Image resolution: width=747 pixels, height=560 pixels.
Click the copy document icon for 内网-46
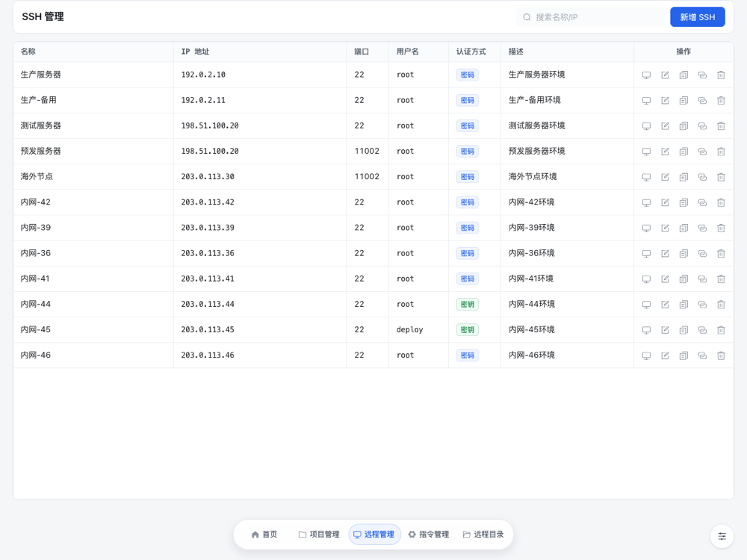[x=684, y=355]
